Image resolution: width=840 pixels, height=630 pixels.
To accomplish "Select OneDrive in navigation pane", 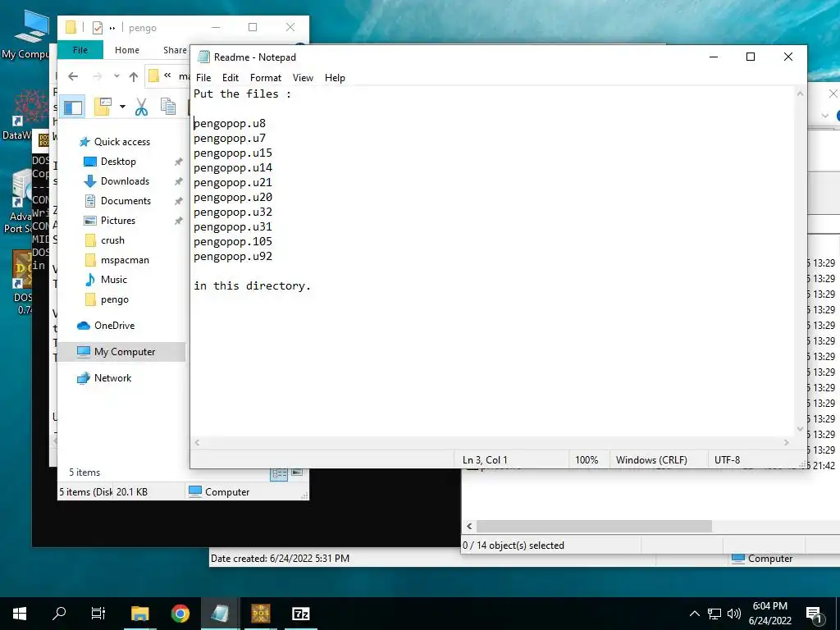I will [x=114, y=326].
